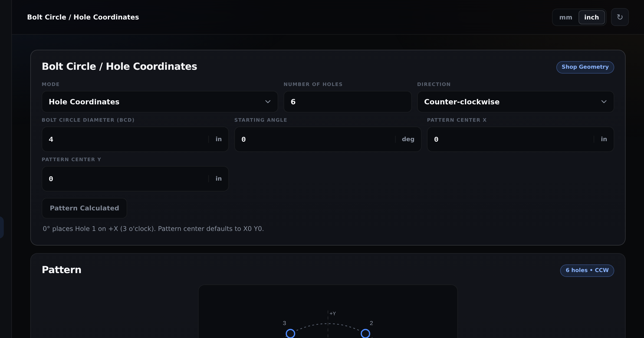Image resolution: width=644 pixels, height=338 pixels.
Task: Click the 'deg' unit suffix
Action: point(408,139)
